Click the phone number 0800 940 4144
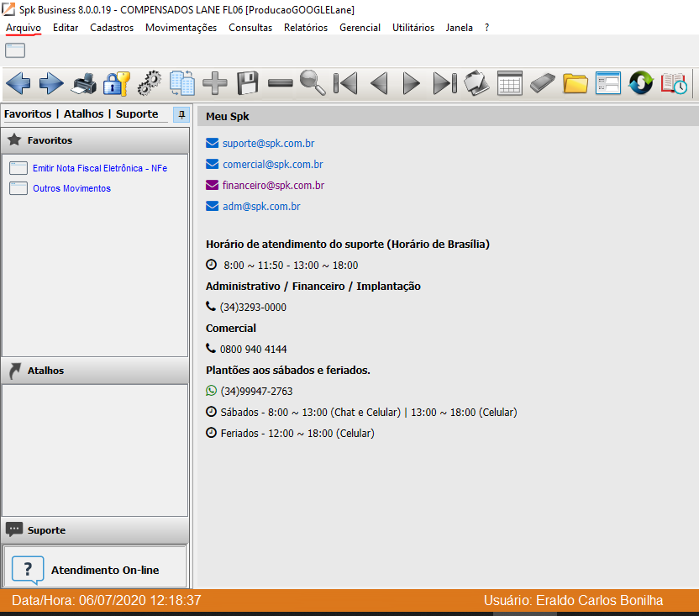 pos(253,350)
